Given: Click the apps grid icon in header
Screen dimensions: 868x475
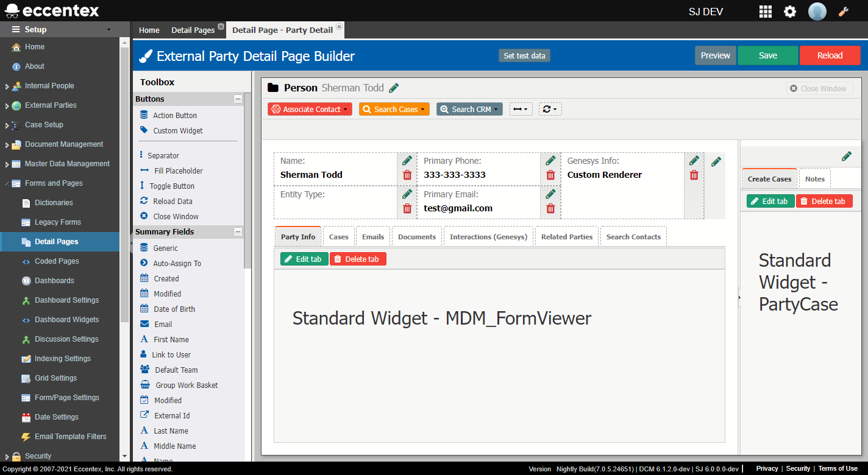Looking at the screenshot, I should click(x=765, y=12).
